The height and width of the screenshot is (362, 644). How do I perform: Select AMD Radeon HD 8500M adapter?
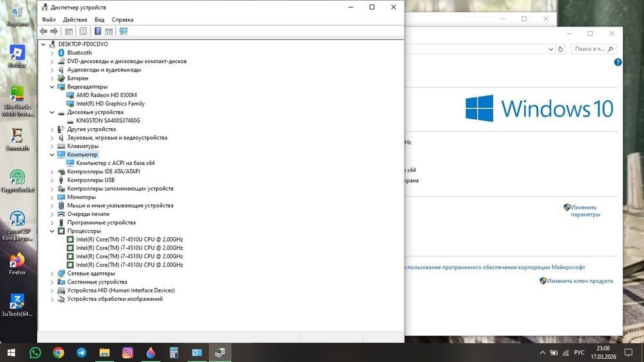click(106, 95)
